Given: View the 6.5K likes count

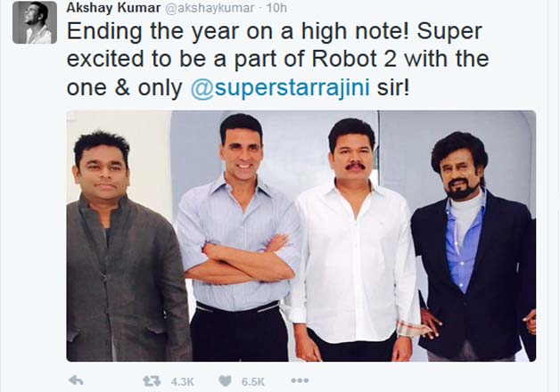Looking at the screenshot, I should click(x=253, y=382).
